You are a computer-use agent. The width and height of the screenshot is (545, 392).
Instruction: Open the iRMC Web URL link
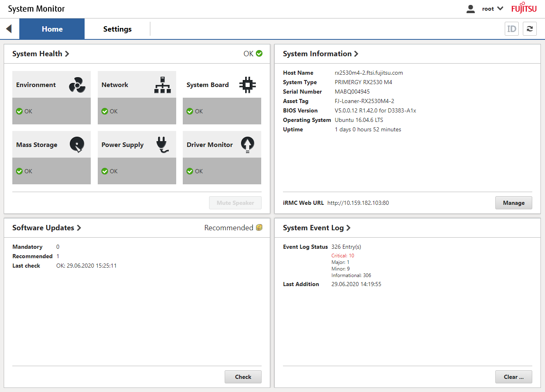click(x=356, y=202)
